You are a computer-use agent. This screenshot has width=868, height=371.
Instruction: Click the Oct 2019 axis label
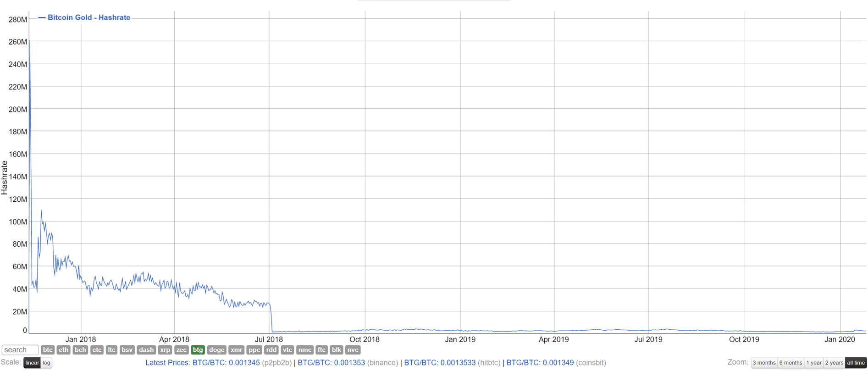pos(744,339)
